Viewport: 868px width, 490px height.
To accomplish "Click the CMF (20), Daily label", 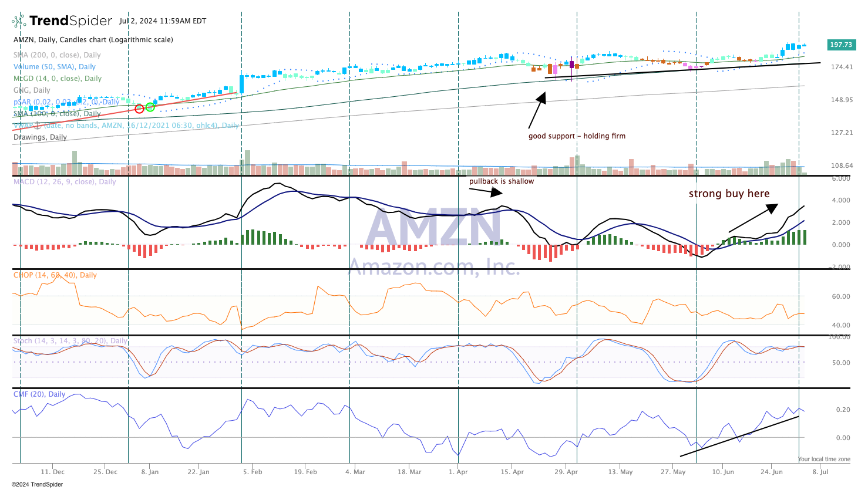I will coord(39,394).
